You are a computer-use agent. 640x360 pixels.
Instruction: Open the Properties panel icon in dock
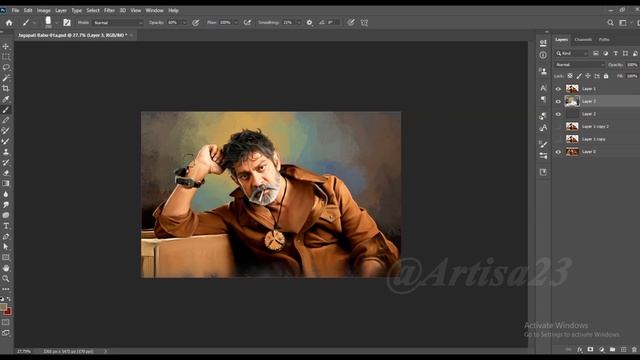click(543, 43)
